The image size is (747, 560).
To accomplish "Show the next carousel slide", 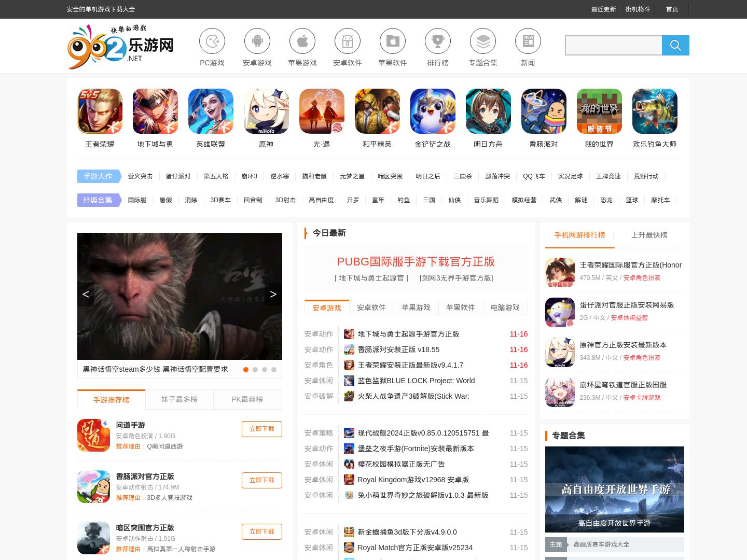I will tap(273, 294).
